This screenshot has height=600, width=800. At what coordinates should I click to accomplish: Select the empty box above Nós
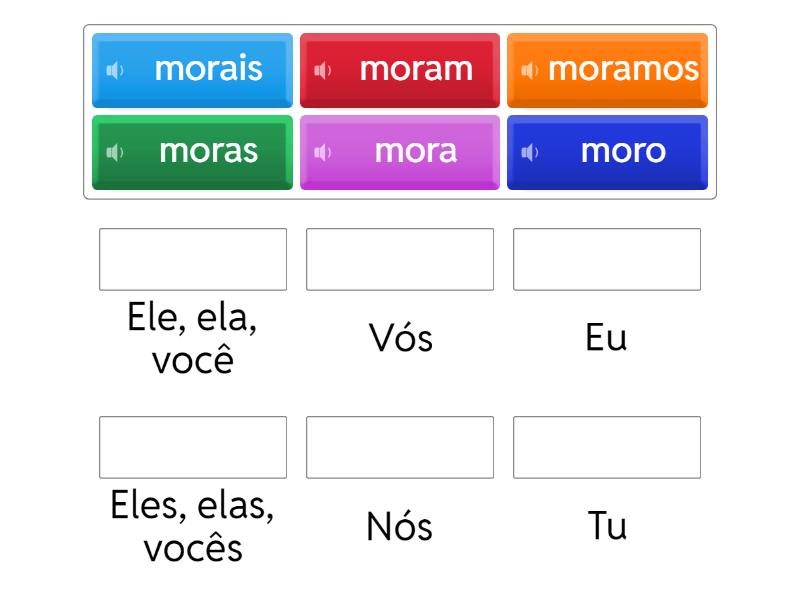pos(400,447)
